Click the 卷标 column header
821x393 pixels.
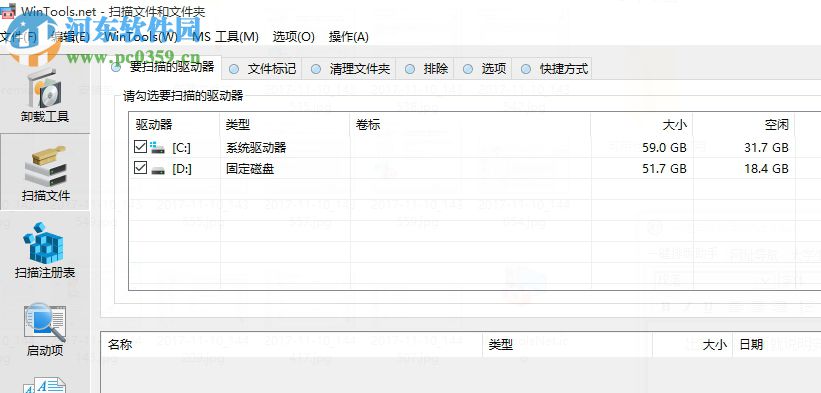coord(470,125)
